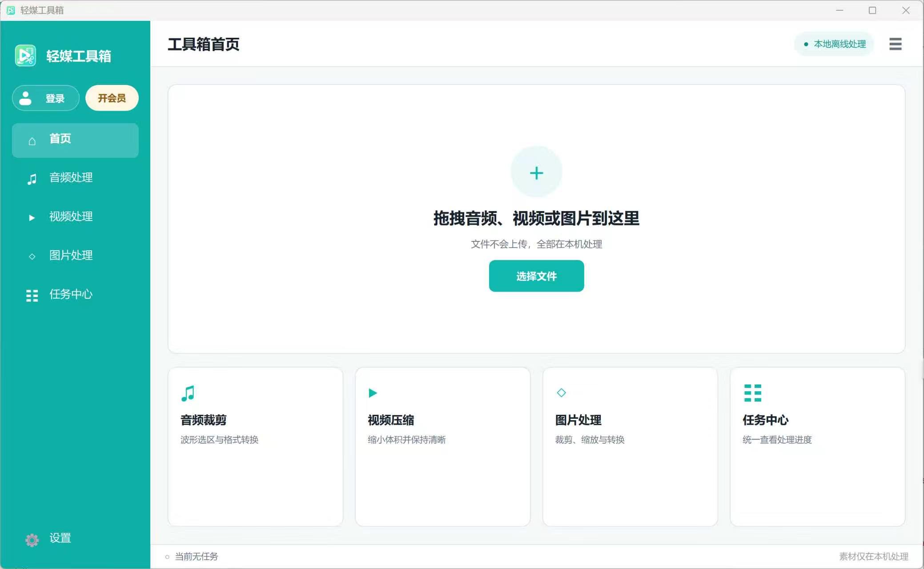Image resolution: width=924 pixels, height=569 pixels.
Task: Click the diamond icon beside 图片处理
Action: point(32,256)
